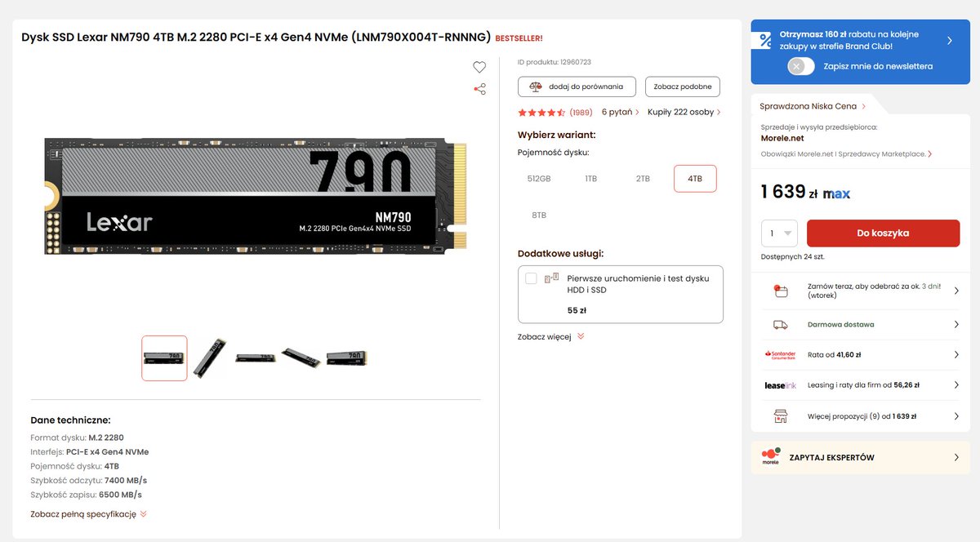Open leasing options chevron

tap(956, 385)
